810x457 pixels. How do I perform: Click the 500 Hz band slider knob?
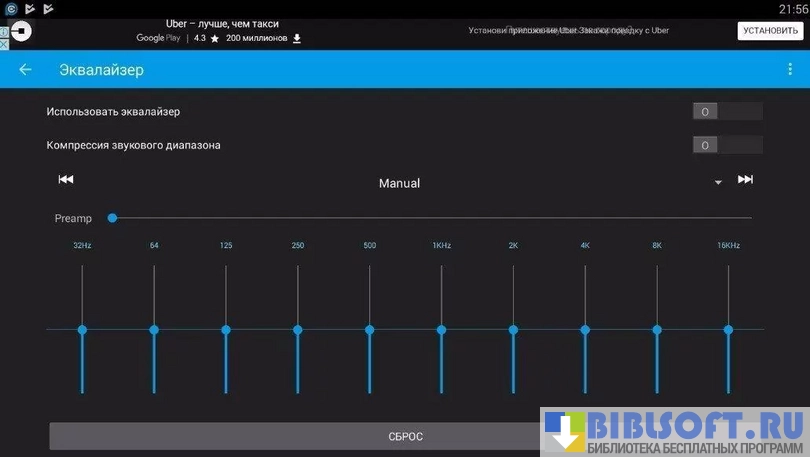[369, 329]
